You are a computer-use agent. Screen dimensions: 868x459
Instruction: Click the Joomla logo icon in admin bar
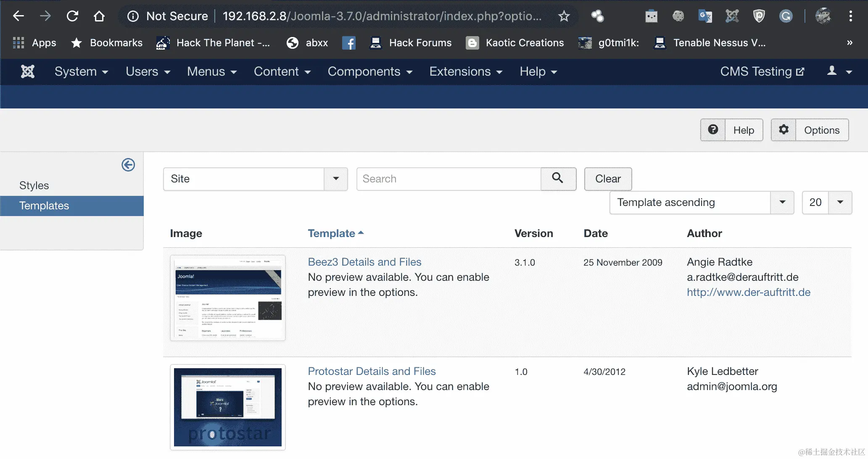[28, 71]
